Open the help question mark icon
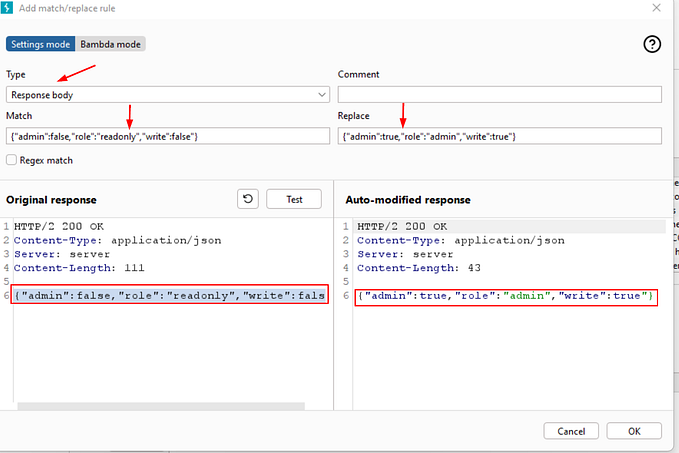 [652, 44]
